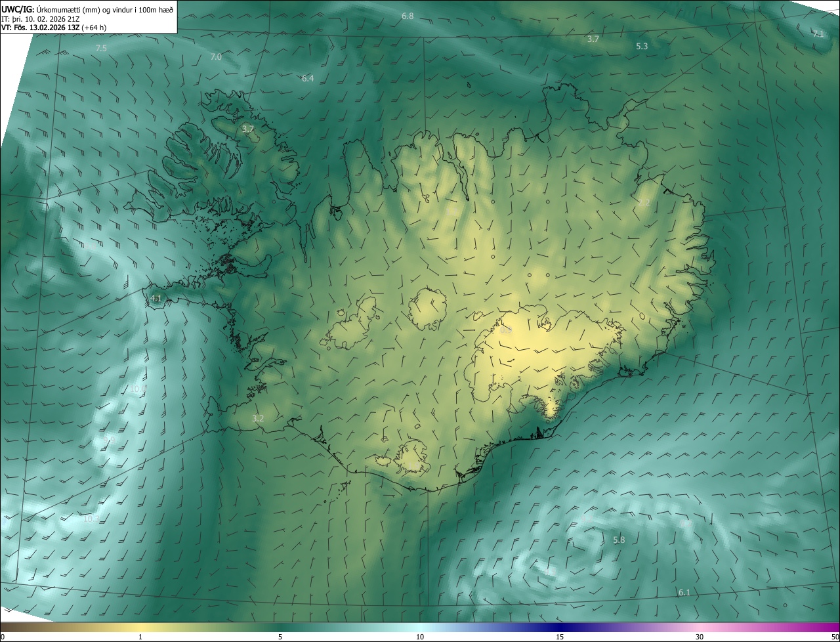Image resolution: width=840 pixels, height=642 pixels.
Task: Click the 0 tick on the color scale
Action: tap(3, 637)
